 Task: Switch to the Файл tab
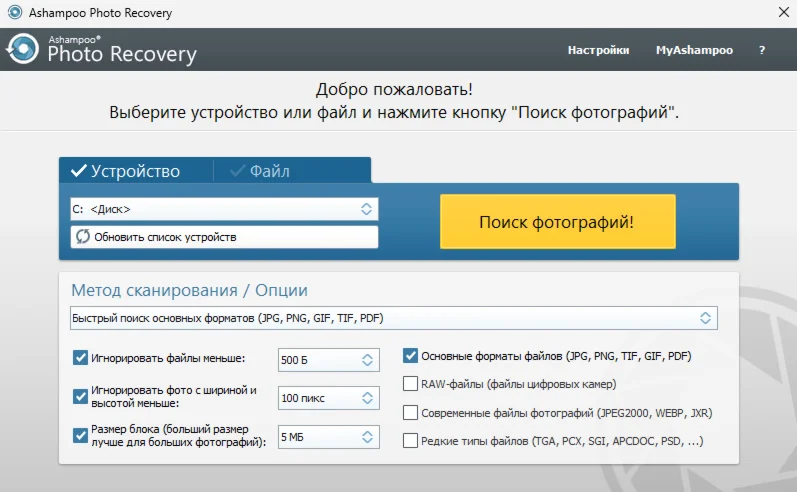click(x=260, y=171)
